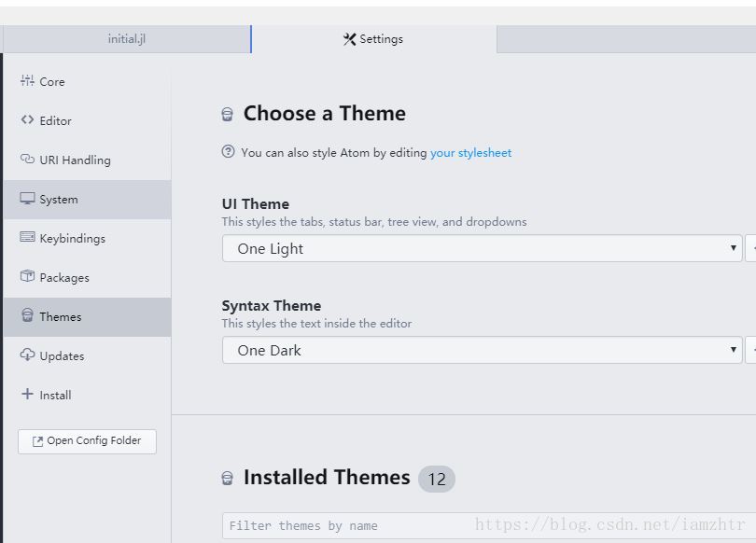Switch to the initial.jl tab
The width and height of the screenshot is (756, 543).
[127, 39]
